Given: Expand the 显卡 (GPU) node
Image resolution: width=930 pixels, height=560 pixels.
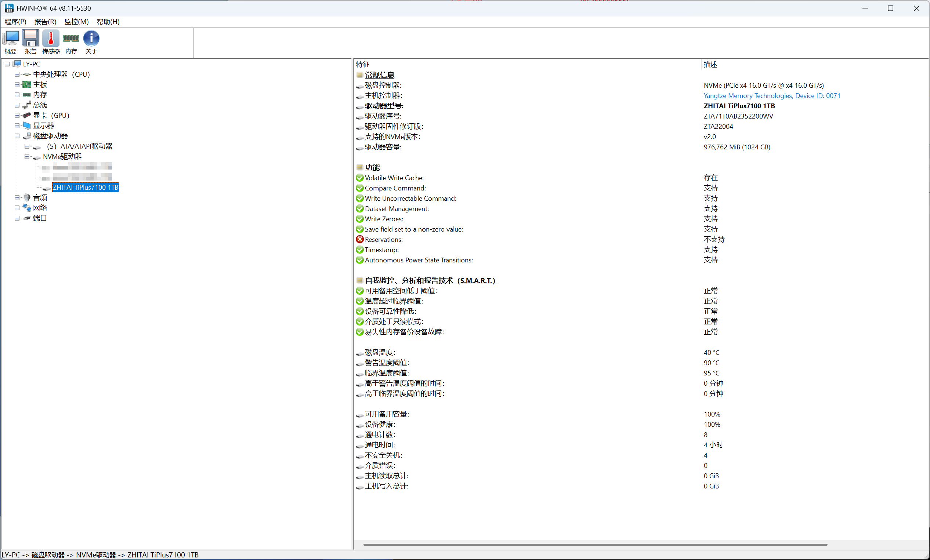Looking at the screenshot, I should [x=17, y=116].
